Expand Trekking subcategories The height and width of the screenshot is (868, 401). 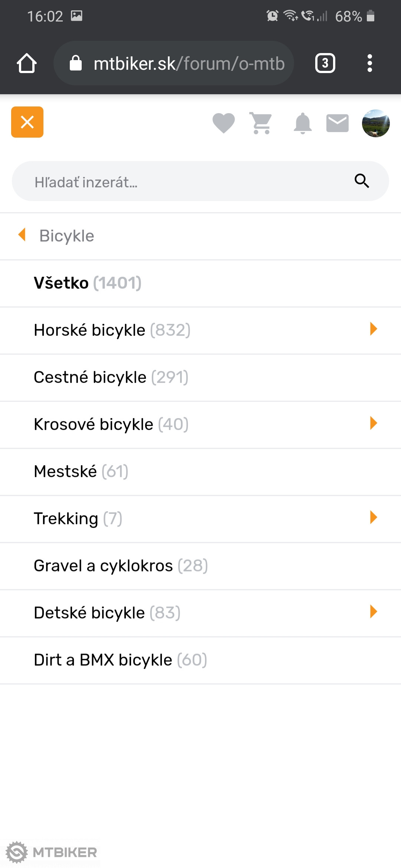374,517
